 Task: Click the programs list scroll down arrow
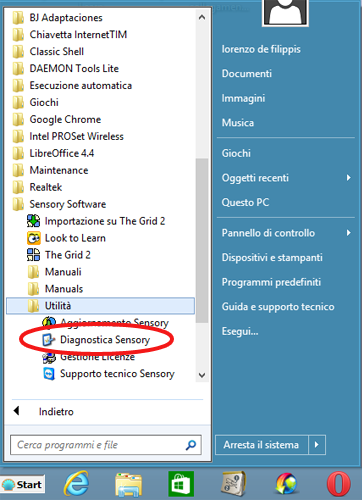(202, 375)
